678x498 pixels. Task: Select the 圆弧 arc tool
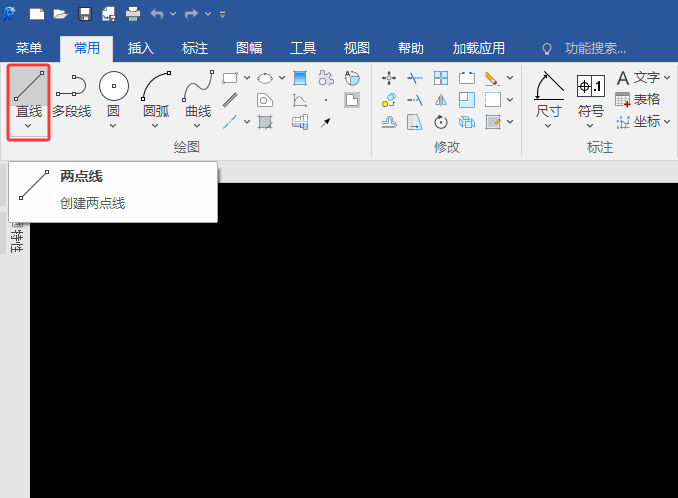tap(156, 95)
